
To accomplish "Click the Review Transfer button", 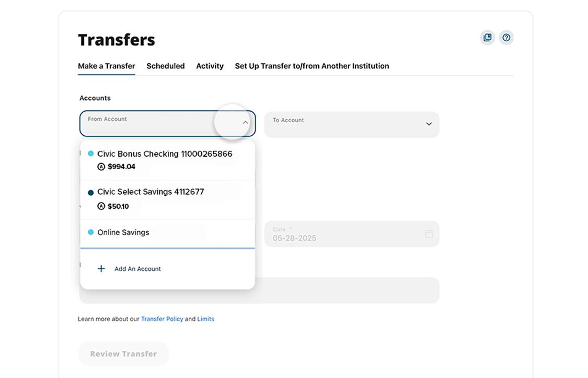I will coord(123,353).
